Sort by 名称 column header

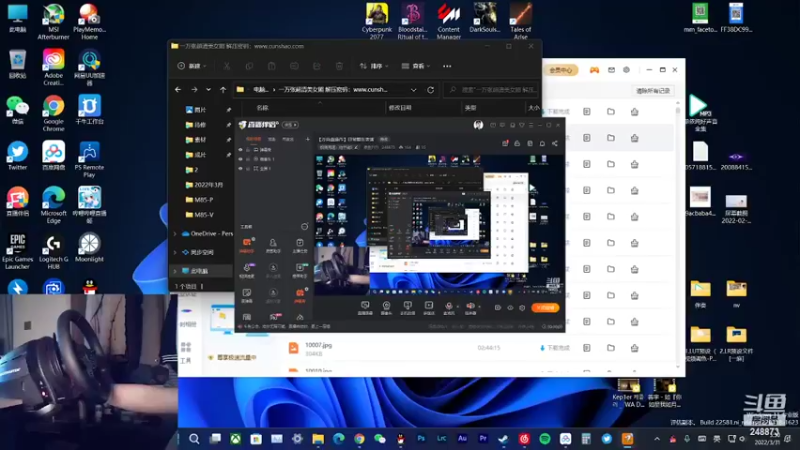pyautogui.click(x=263, y=108)
